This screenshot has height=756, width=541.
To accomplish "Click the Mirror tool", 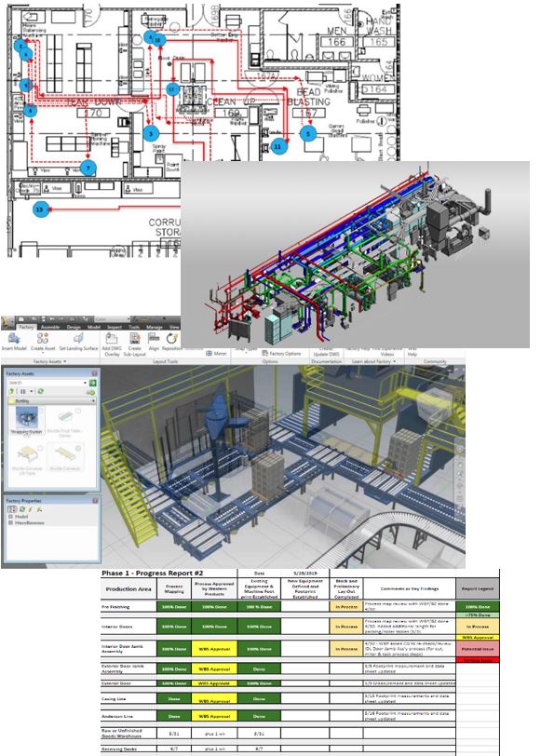I will tap(215, 354).
